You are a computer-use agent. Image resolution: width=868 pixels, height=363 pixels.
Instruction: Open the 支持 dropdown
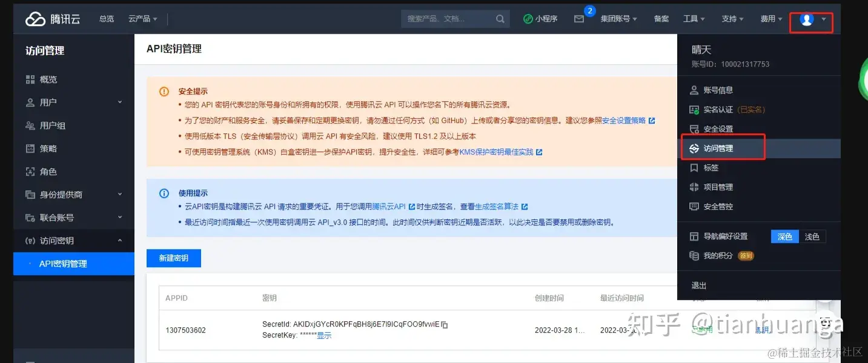tap(733, 19)
